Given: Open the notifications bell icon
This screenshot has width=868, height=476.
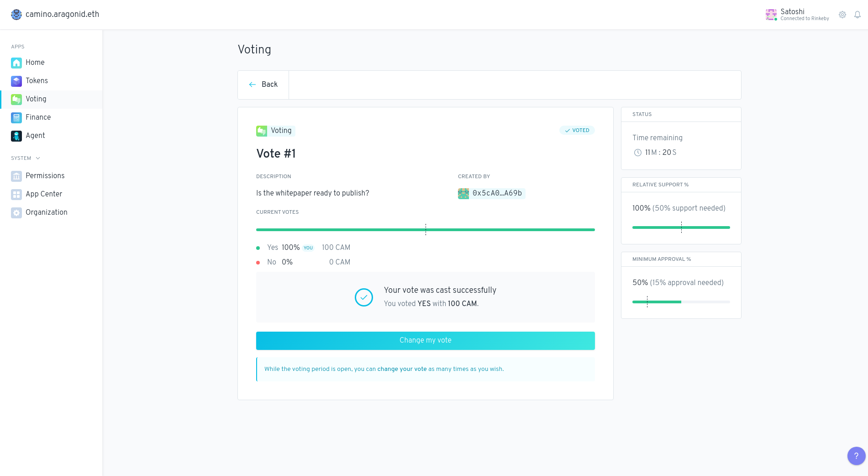Looking at the screenshot, I should (857, 15).
